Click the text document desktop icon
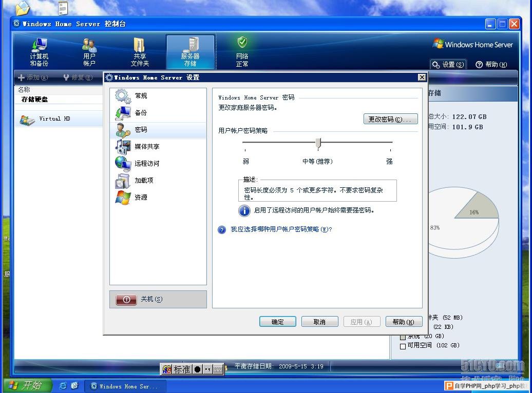The image size is (532, 393). click(x=63, y=8)
